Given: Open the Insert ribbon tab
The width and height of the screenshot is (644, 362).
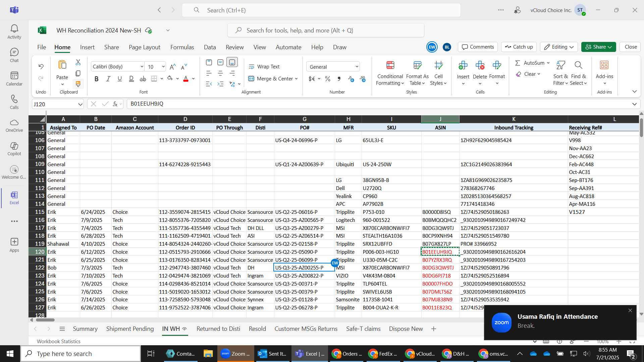Looking at the screenshot, I should 87,47.
